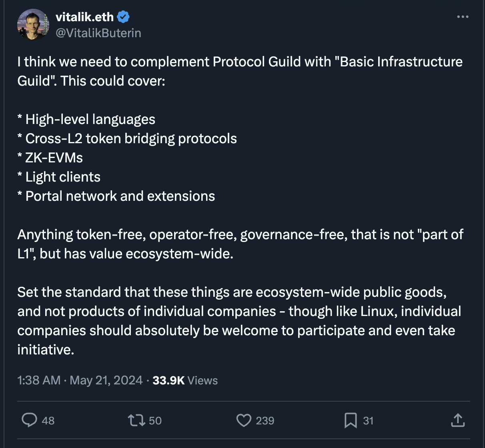
Task: Like the tweet with the heart icon
Action: [x=244, y=420]
